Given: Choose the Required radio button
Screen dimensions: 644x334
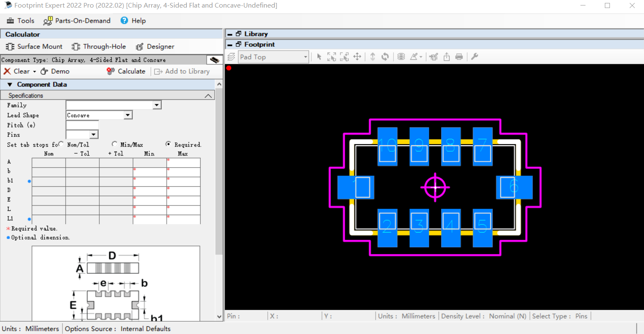Looking at the screenshot, I should click(x=169, y=144).
